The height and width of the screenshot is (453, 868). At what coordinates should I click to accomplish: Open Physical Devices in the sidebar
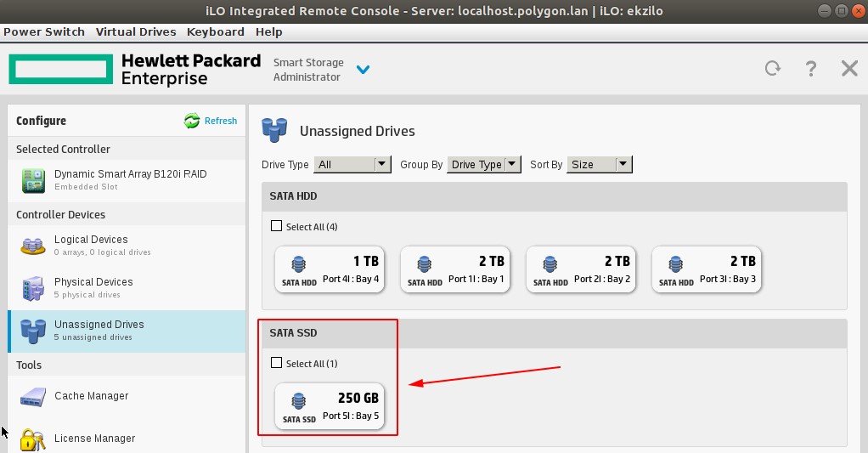coord(93,287)
